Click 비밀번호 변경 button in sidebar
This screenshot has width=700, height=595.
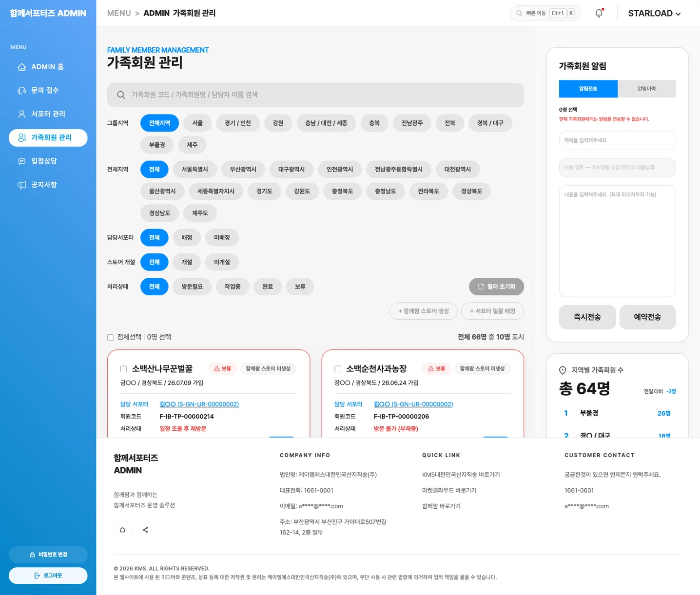point(48,555)
